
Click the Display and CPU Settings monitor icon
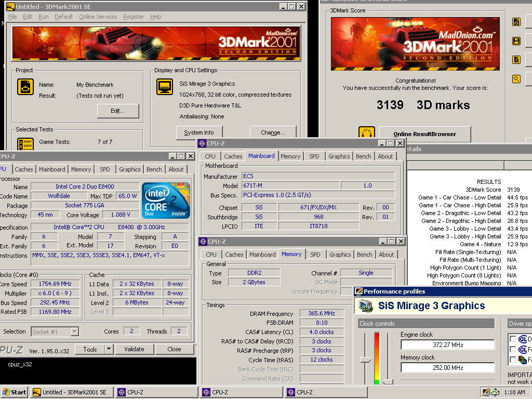point(165,87)
